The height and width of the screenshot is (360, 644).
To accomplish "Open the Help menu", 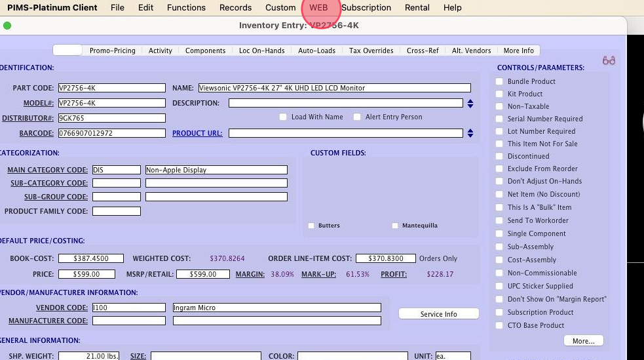I will click(x=452, y=7).
